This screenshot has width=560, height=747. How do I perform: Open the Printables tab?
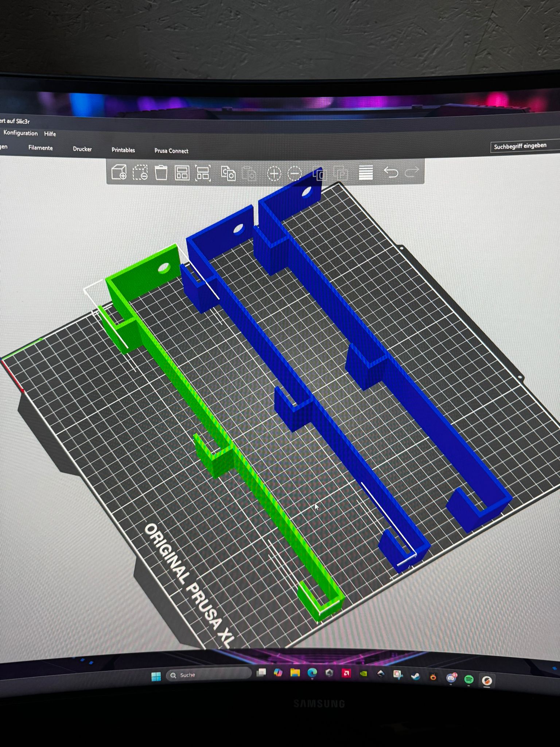click(123, 150)
